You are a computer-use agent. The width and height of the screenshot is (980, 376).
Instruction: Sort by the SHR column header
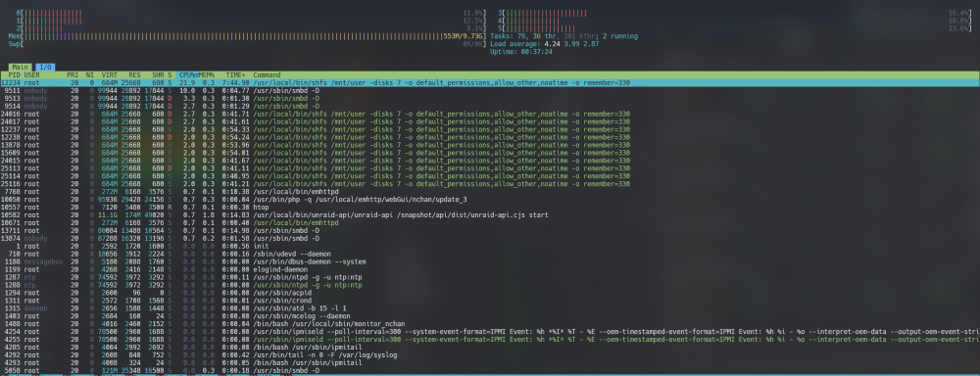(158, 75)
